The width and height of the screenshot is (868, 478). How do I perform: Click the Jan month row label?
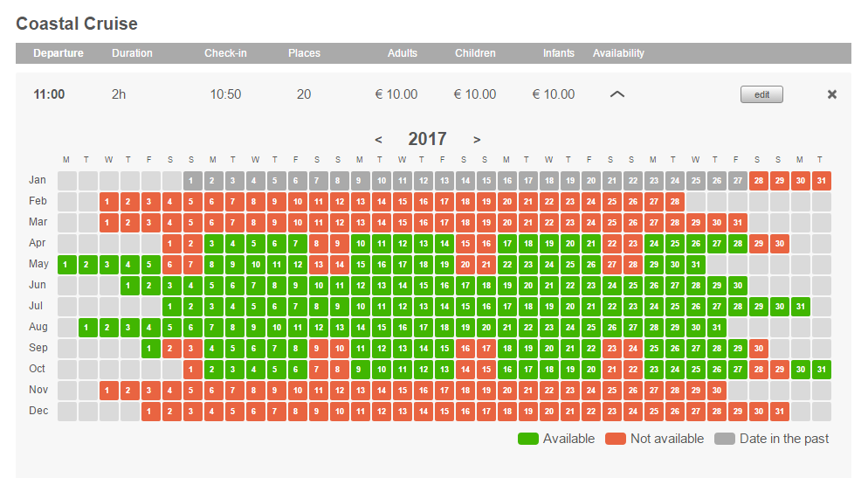pyautogui.click(x=38, y=180)
